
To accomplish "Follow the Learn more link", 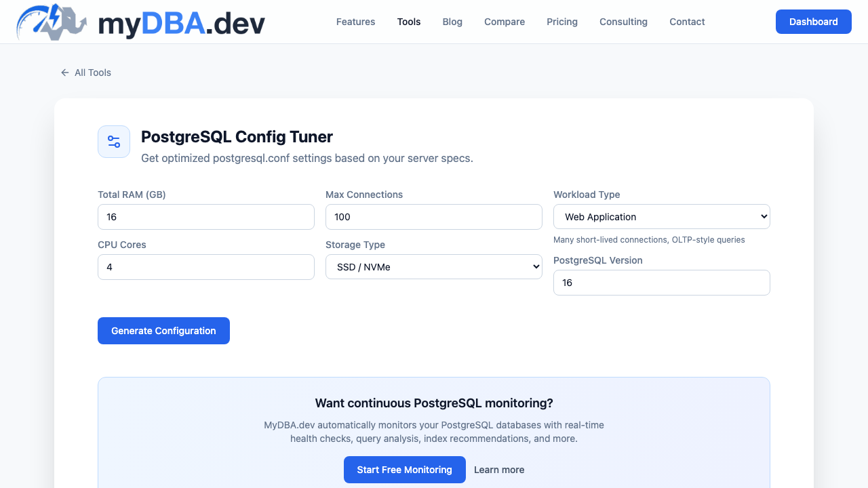I will click(499, 470).
